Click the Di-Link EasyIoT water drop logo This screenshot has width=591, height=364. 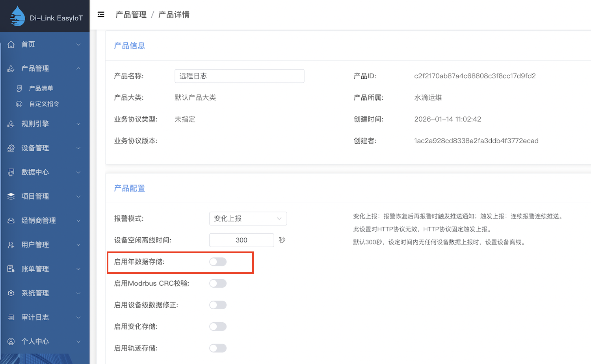click(x=17, y=17)
